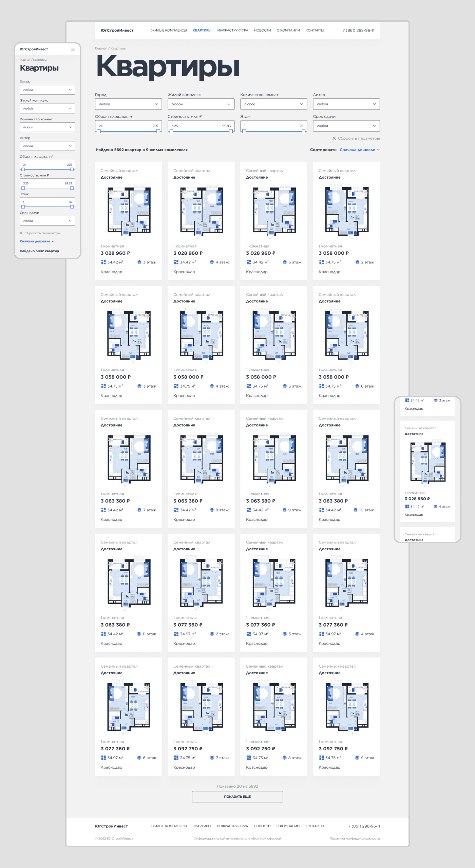Click the X icon beside desktop Сбросить параметры
This screenshot has height=868, width=475.
334,138
